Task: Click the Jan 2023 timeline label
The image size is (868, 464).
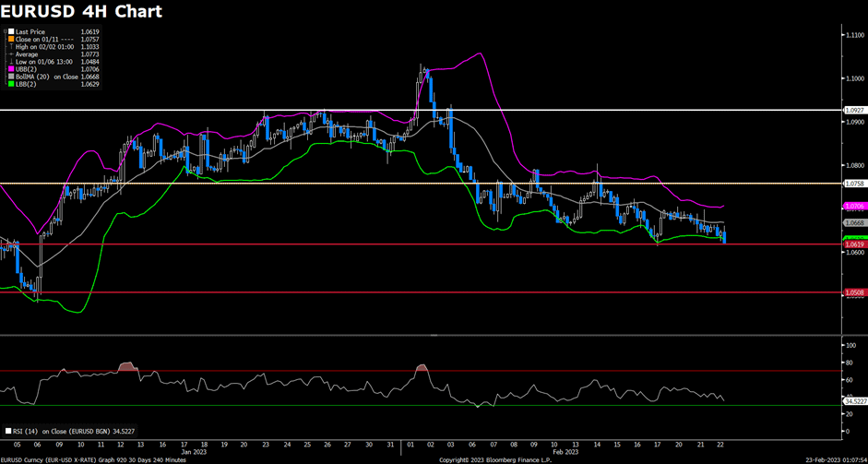Action: tap(193, 451)
